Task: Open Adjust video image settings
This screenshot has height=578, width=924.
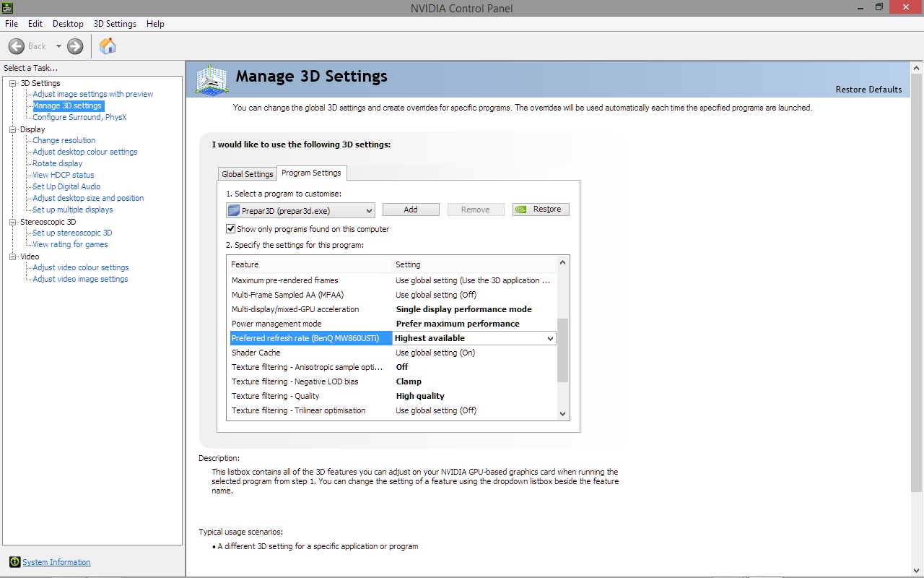Action: pos(80,279)
